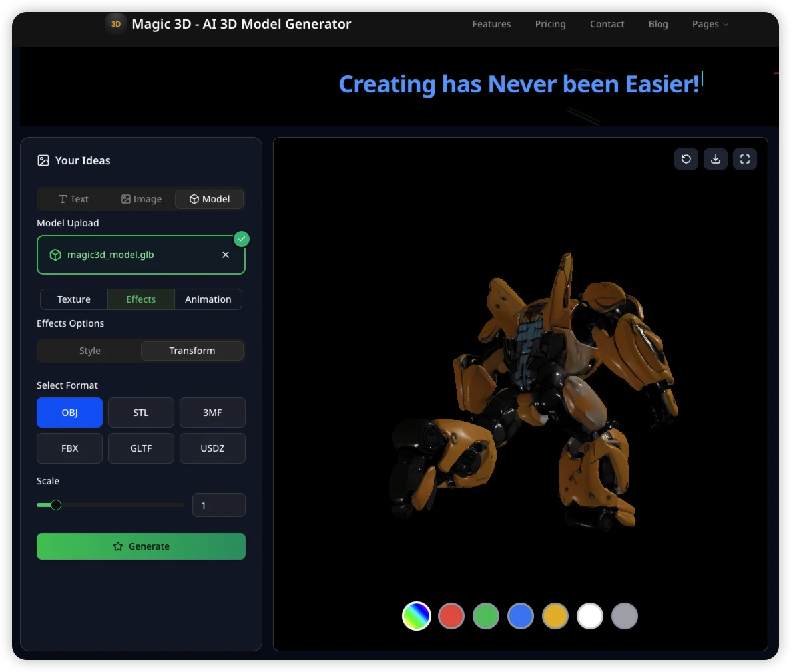
Task: Click the Scale slider handle
Action: coord(56,504)
